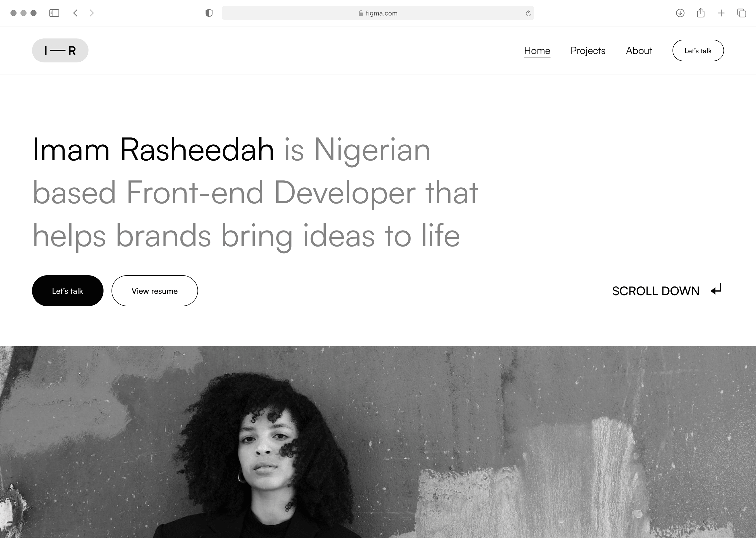Open the privacy shield report icon

click(x=209, y=13)
